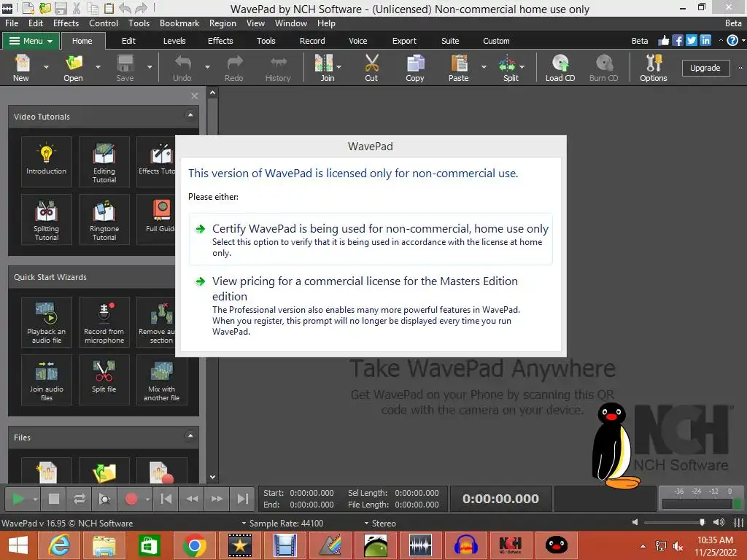
Task: View pricing for commercial Masters Edition license
Action: (371, 306)
